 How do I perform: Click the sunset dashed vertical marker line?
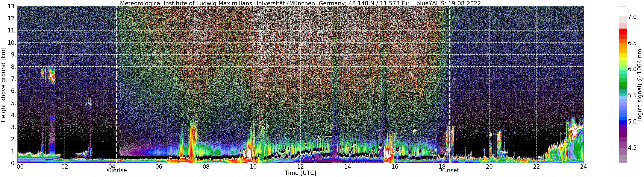450,85
